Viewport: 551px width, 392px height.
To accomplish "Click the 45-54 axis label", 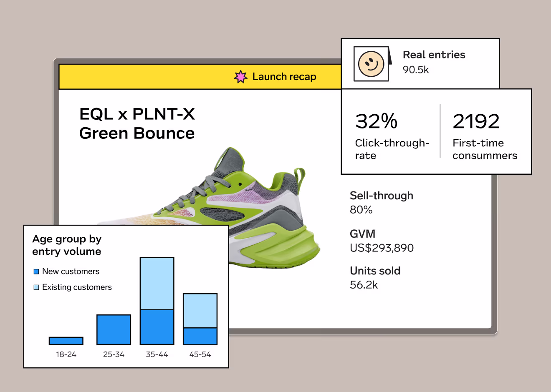I will click(200, 354).
